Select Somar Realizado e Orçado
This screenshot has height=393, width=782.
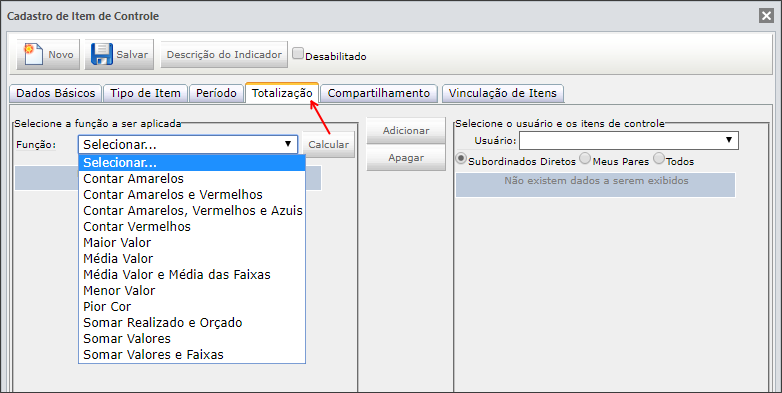[192, 323]
